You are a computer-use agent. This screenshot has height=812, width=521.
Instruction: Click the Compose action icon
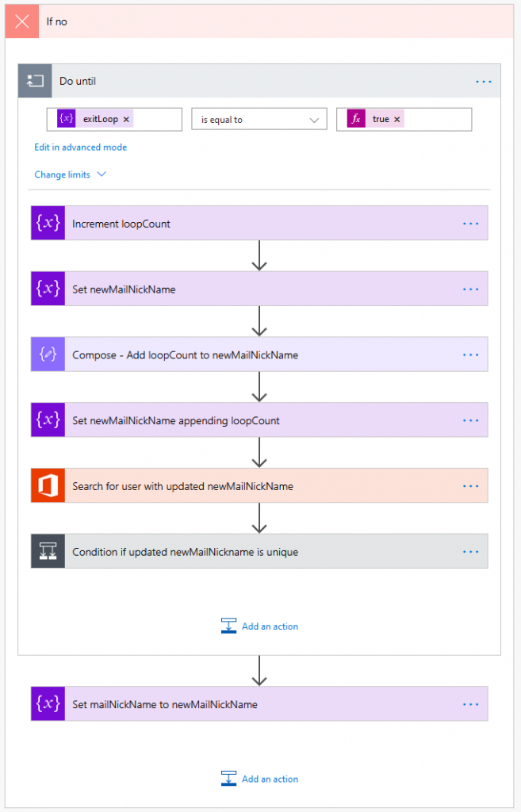(x=48, y=354)
